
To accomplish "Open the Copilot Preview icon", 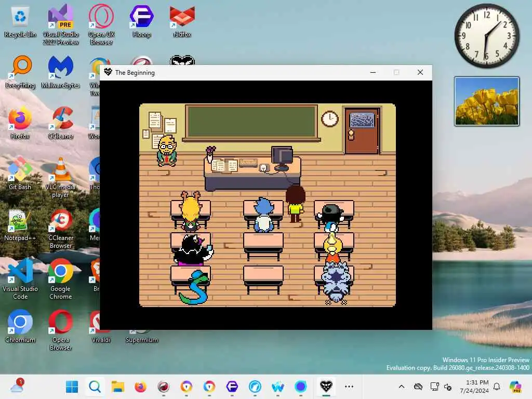I will click(x=516, y=387).
